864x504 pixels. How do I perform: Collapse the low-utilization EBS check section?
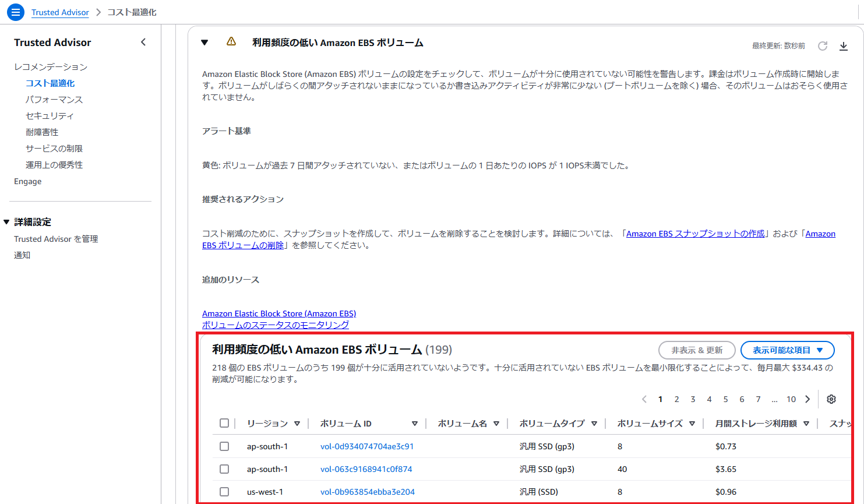(x=204, y=43)
